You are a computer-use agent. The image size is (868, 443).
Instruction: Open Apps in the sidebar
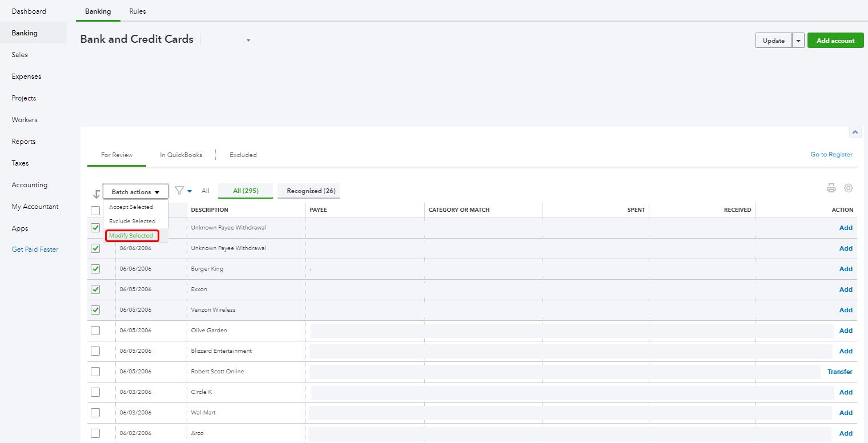click(20, 228)
